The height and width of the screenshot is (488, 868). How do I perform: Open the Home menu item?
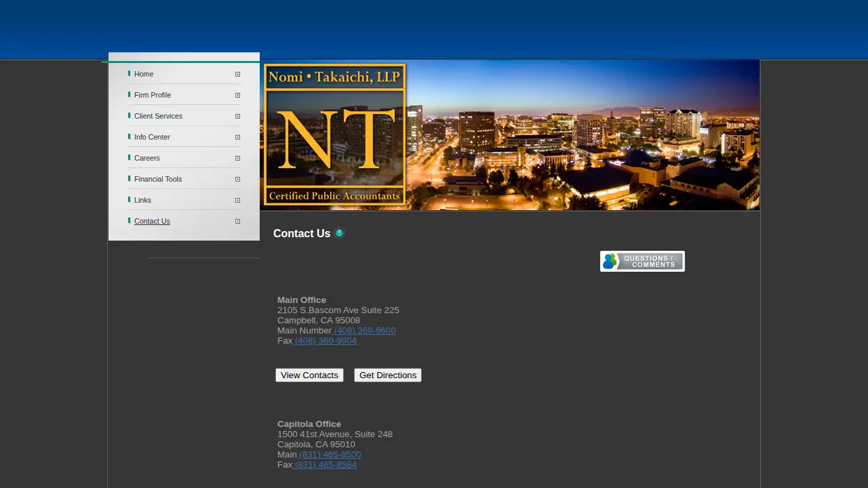point(144,74)
